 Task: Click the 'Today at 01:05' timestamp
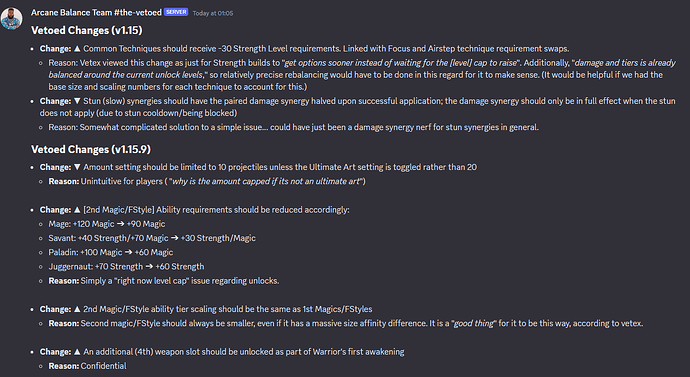[x=213, y=13]
